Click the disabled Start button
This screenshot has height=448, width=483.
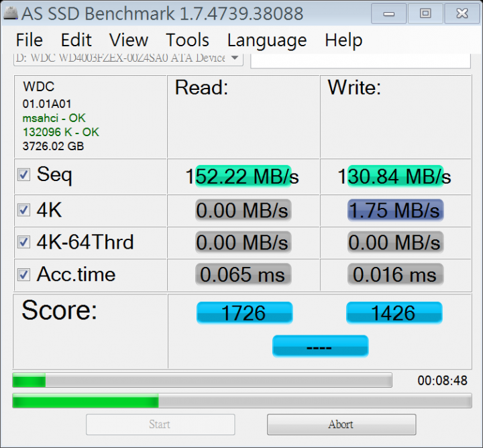(x=160, y=425)
